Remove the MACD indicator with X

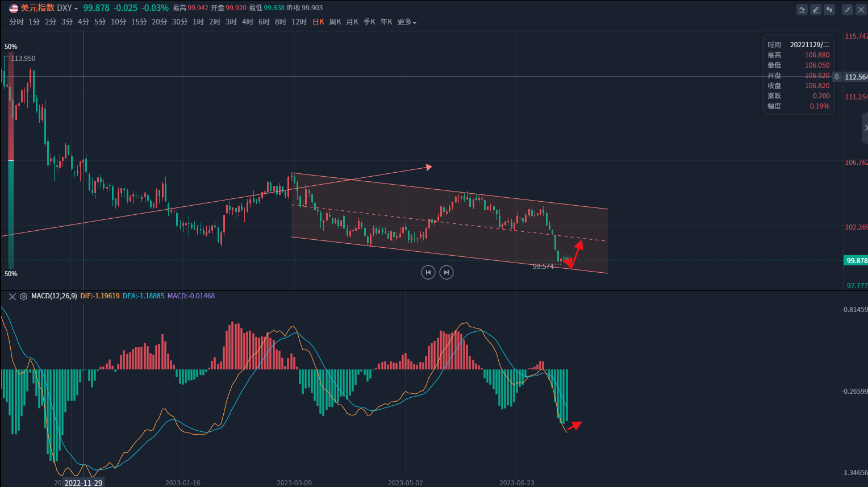coord(12,297)
